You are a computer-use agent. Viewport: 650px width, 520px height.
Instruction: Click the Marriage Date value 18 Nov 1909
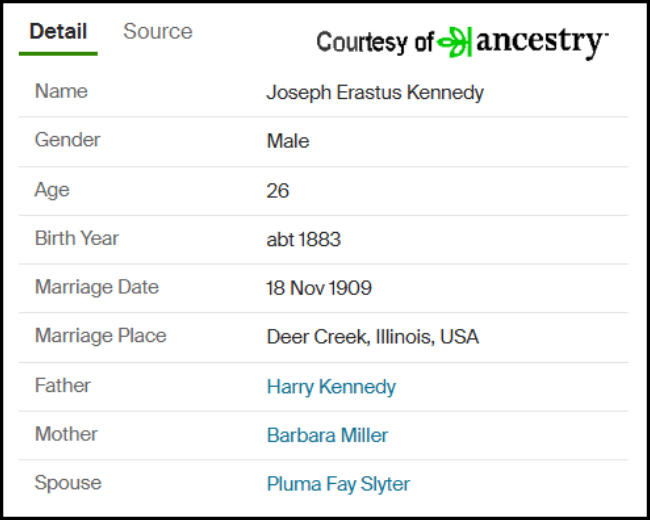[x=319, y=288]
